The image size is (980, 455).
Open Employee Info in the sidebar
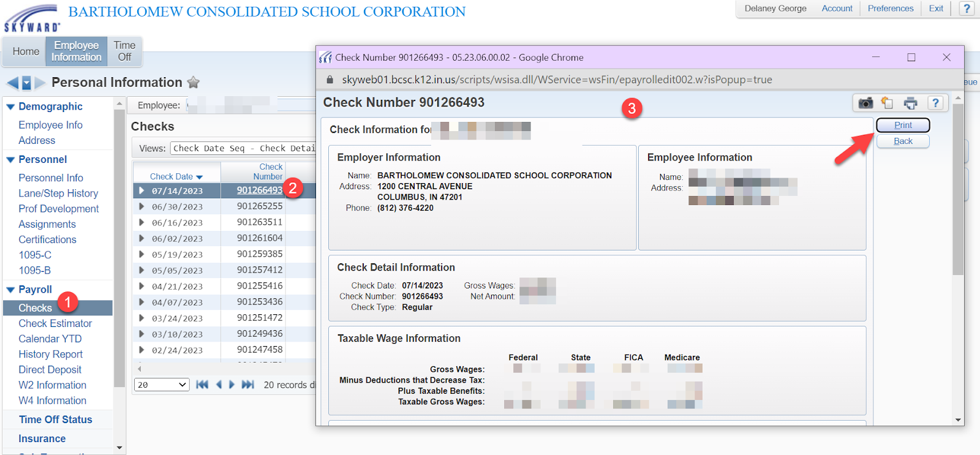[x=50, y=125]
